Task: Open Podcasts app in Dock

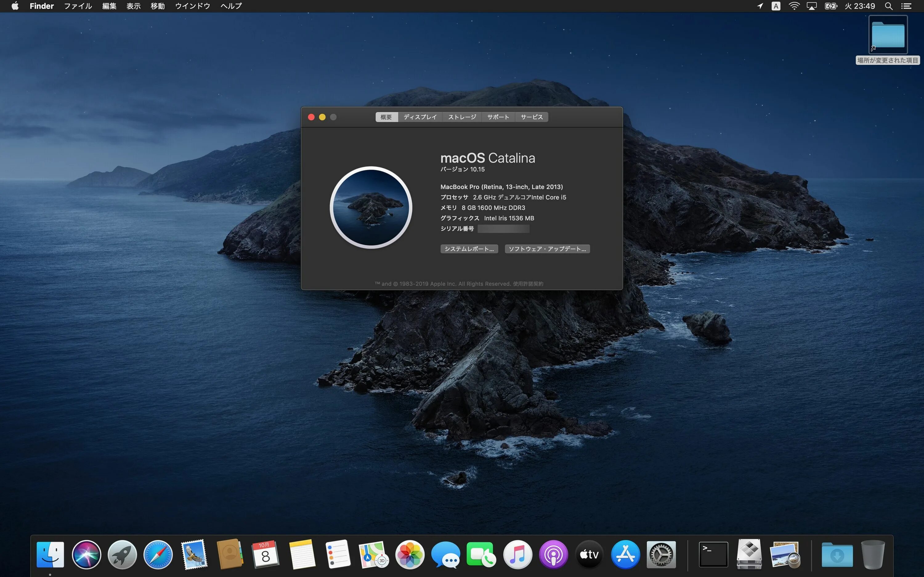Action: point(553,555)
